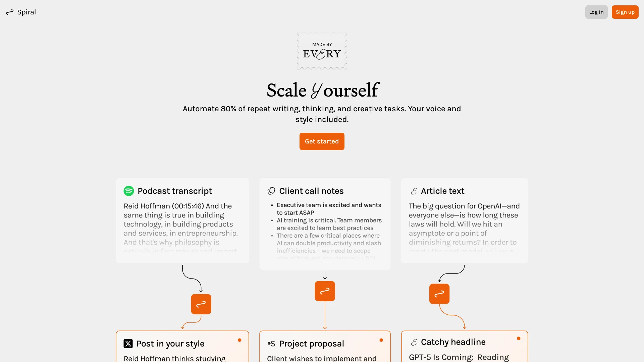The image size is (644, 362).
Task: Click the client call notes timer icon
Action: click(271, 191)
